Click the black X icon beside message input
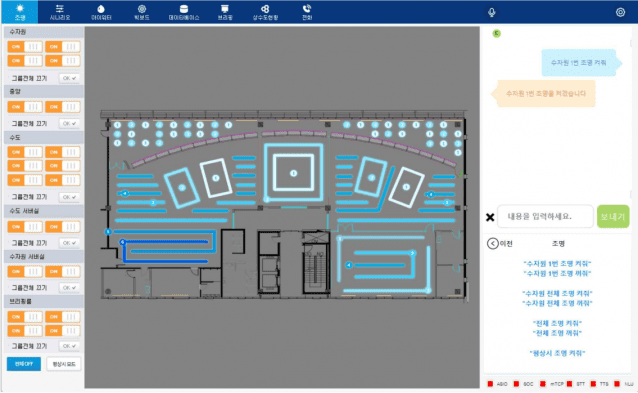This screenshot has width=638, height=393. [x=490, y=217]
